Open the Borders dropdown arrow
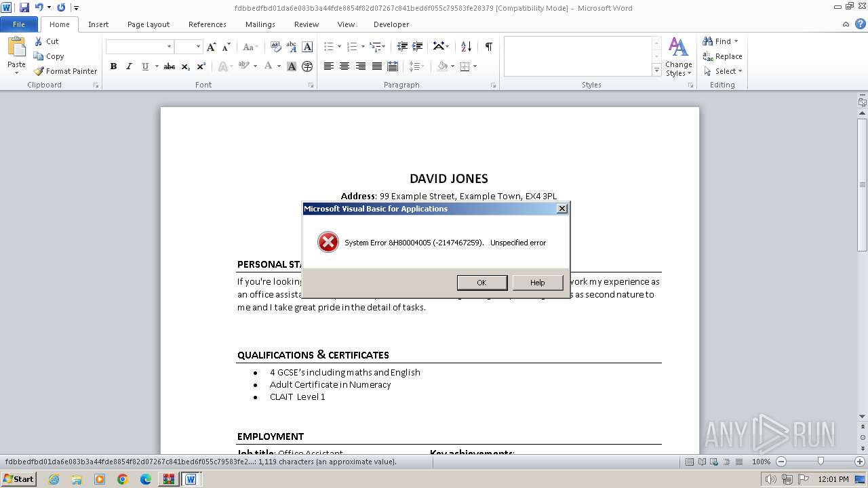Screen dimensions: 868x488 pos(475,66)
